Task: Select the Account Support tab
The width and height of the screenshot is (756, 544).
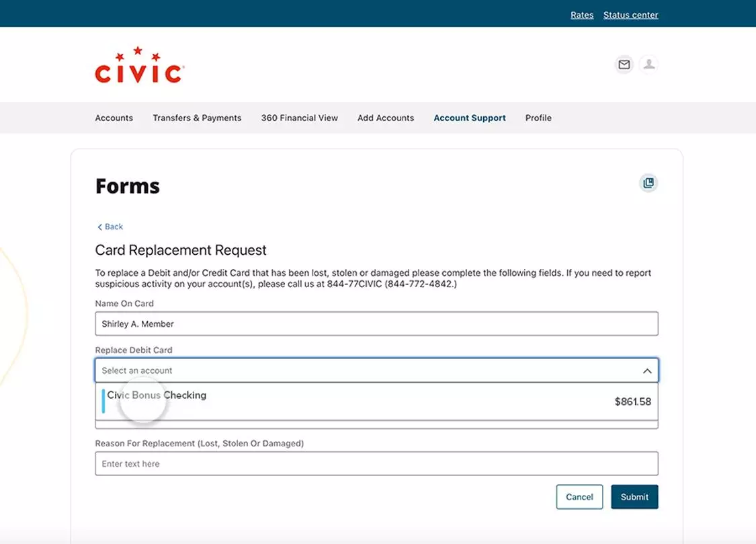Action: (x=470, y=118)
